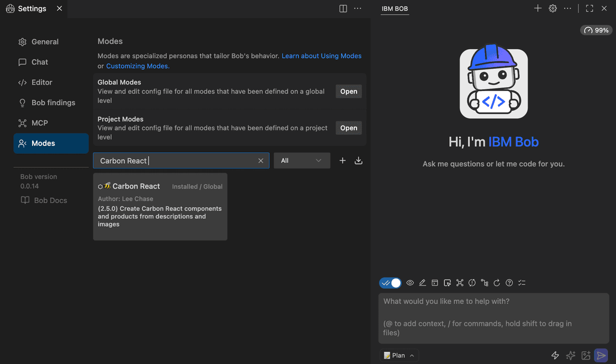Switch to the IBM BOB tab
This screenshot has height=364, width=616.
tap(394, 9)
